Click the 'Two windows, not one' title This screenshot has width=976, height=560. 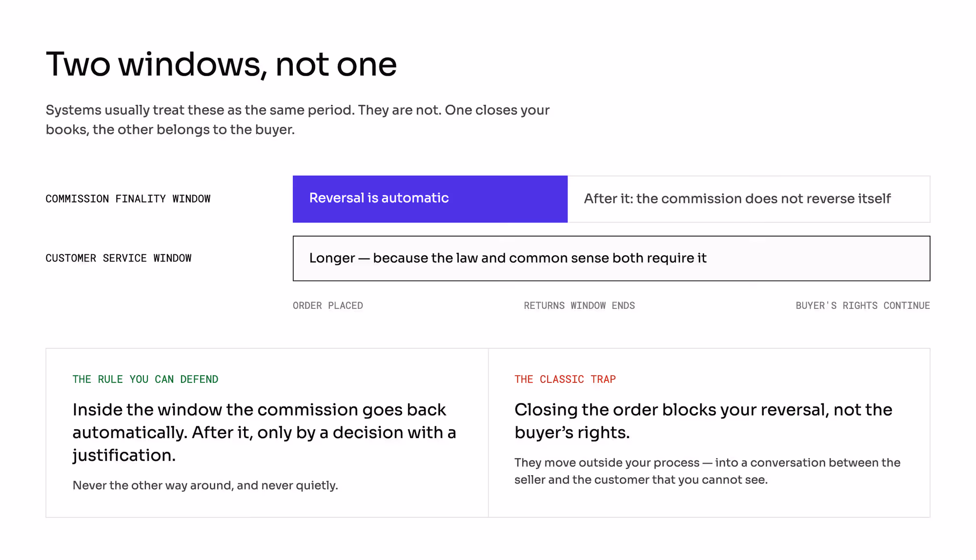point(221,64)
